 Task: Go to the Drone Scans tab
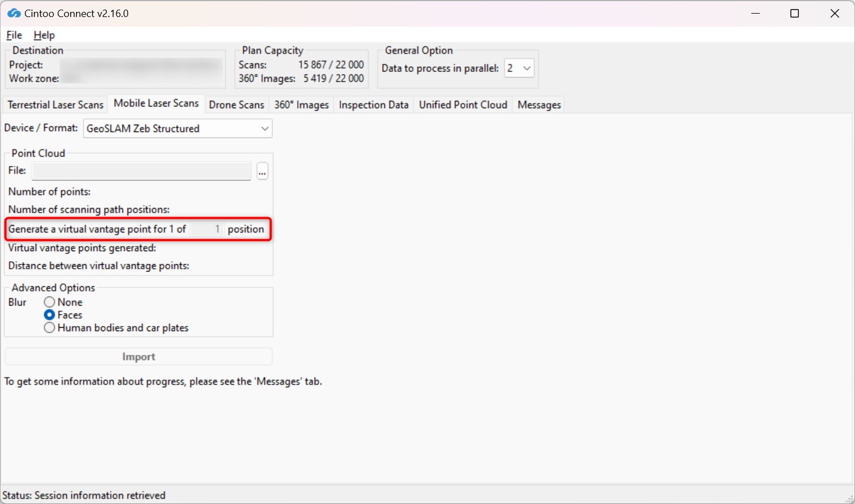[236, 105]
